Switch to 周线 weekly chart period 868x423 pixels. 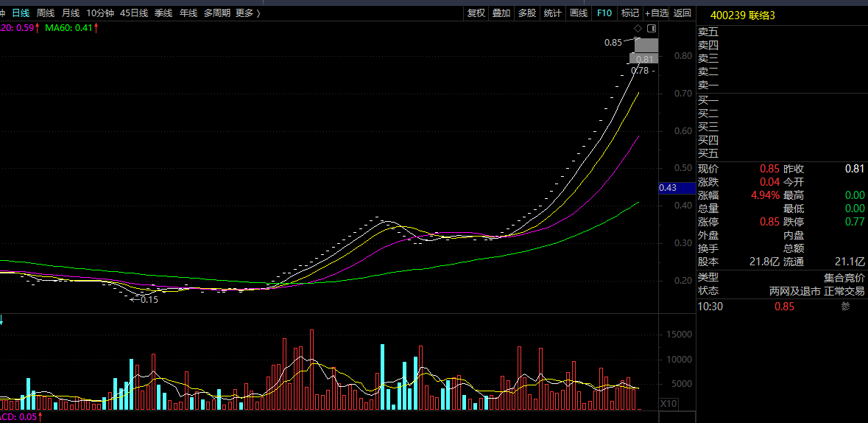(x=46, y=13)
